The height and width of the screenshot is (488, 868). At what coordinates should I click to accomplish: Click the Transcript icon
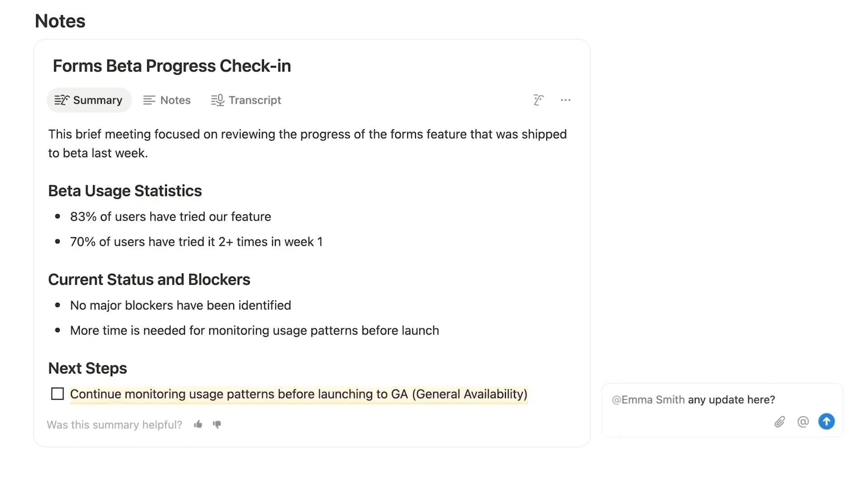point(217,100)
